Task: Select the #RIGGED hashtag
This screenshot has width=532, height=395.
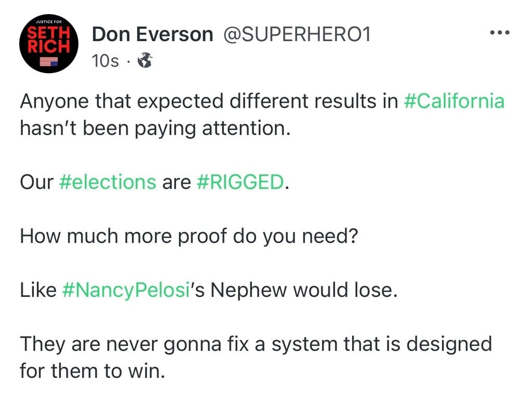Action: tap(241, 182)
